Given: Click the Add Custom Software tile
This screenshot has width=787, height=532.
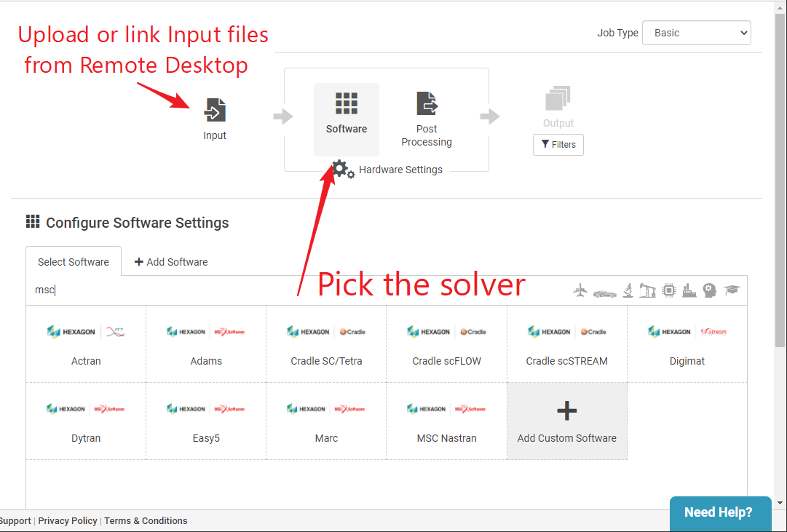Looking at the screenshot, I should point(566,421).
